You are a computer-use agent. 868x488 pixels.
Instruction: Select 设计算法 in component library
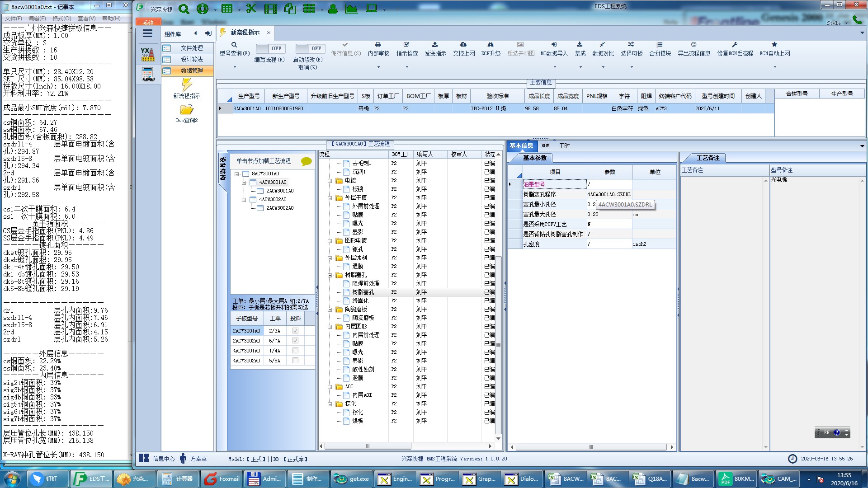(x=191, y=59)
